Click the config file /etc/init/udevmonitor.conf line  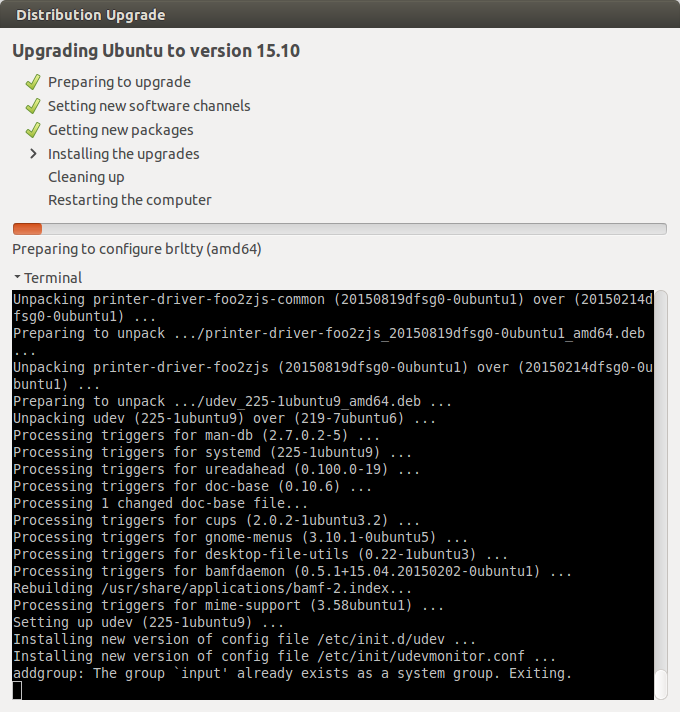[284, 657]
